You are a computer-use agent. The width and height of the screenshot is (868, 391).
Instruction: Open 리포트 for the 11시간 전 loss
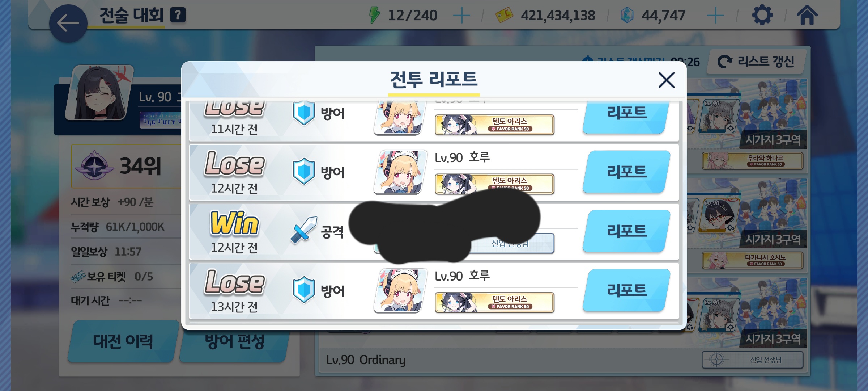coord(626,116)
